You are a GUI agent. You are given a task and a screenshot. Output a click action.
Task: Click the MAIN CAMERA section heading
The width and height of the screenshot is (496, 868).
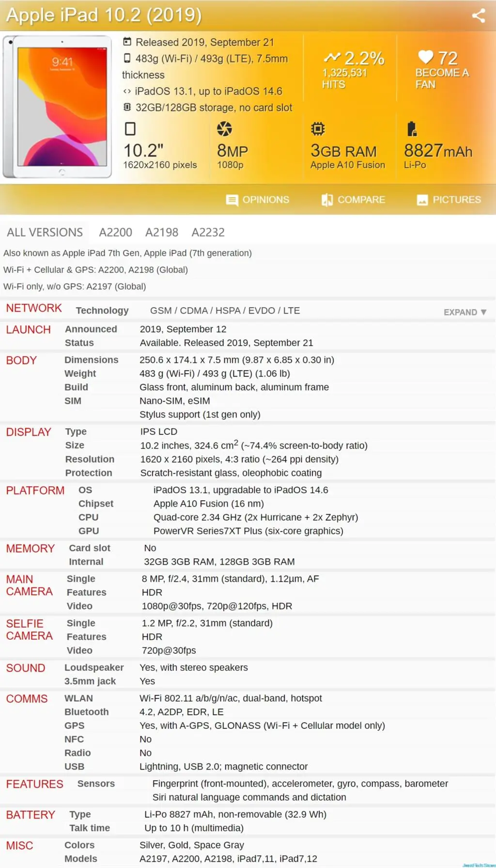coord(29,585)
